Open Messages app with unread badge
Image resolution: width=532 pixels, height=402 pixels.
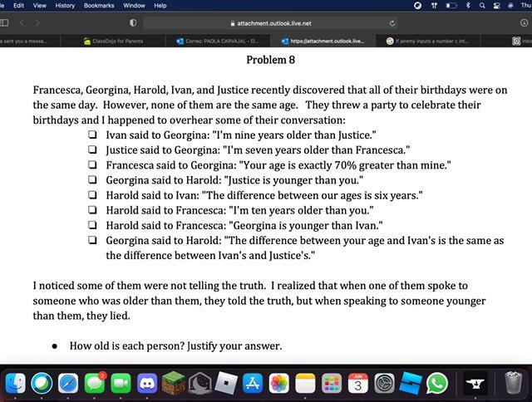click(x=94, y=384)
